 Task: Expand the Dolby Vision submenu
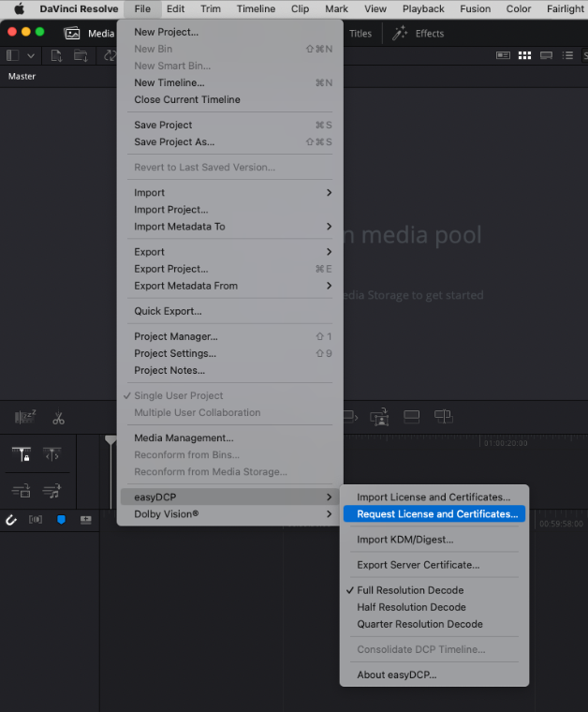(x=230, y=514)
